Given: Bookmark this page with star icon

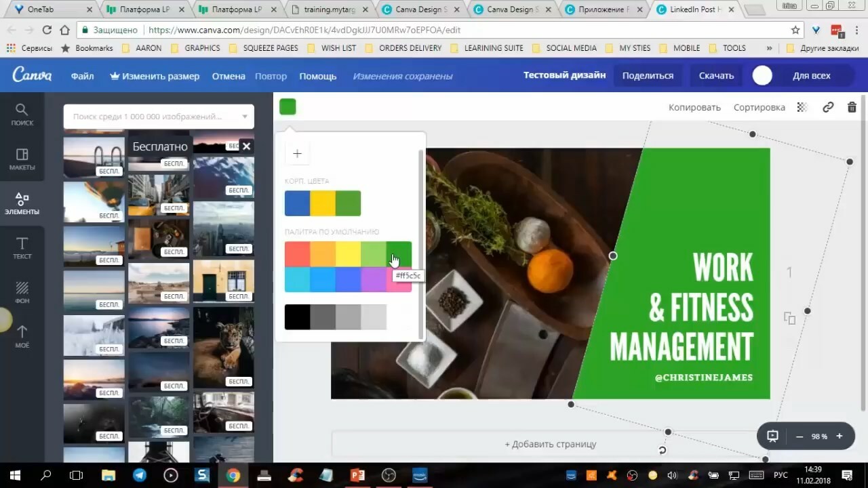Looking at the screenshot, I should point(795,30).
